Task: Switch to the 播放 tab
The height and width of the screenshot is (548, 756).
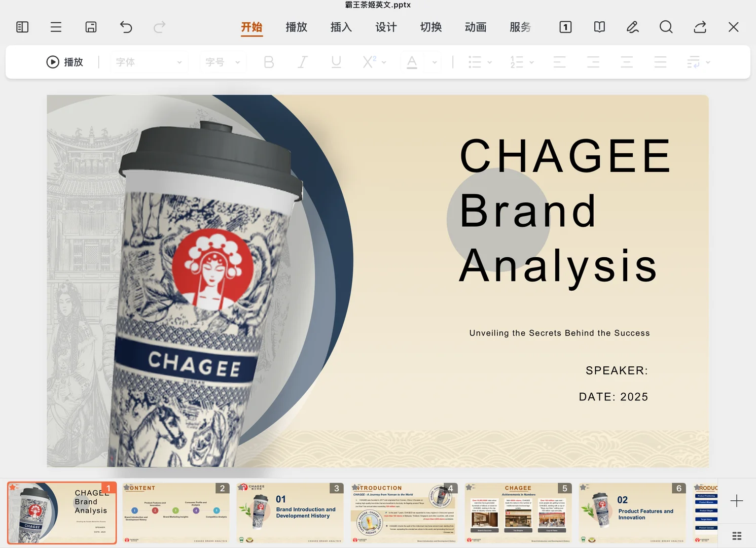Action: click(x=297, y=27)
